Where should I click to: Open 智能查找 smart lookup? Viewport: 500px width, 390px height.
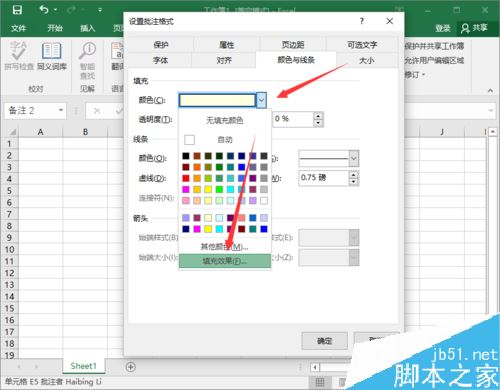87,61
